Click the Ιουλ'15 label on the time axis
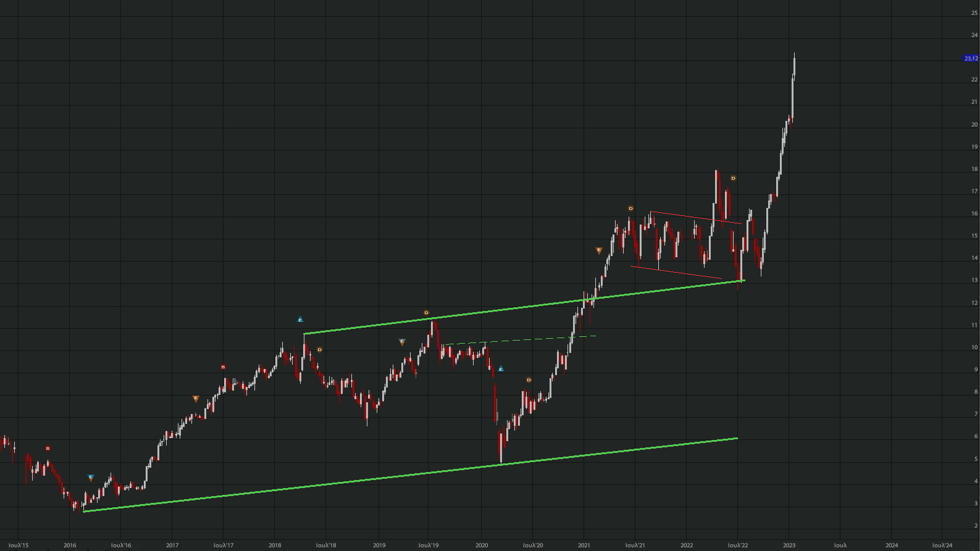The height and width of the screenshot is (551, 980). [19, 545]
